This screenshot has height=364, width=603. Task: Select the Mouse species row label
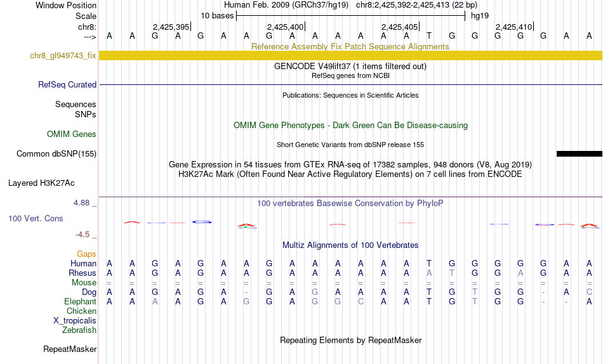coord(84,283)
